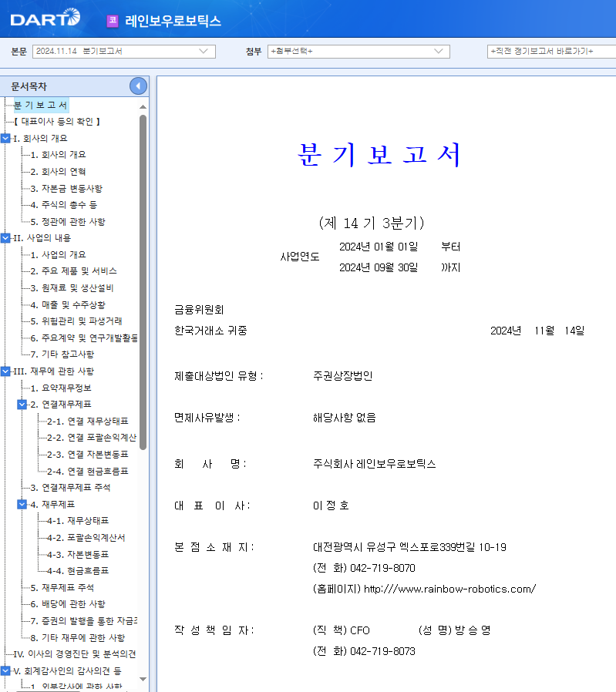Collapse the 2. 연결재무제표 tree node
The height and width of the screenshot is (692, 616).
(22, 405)
